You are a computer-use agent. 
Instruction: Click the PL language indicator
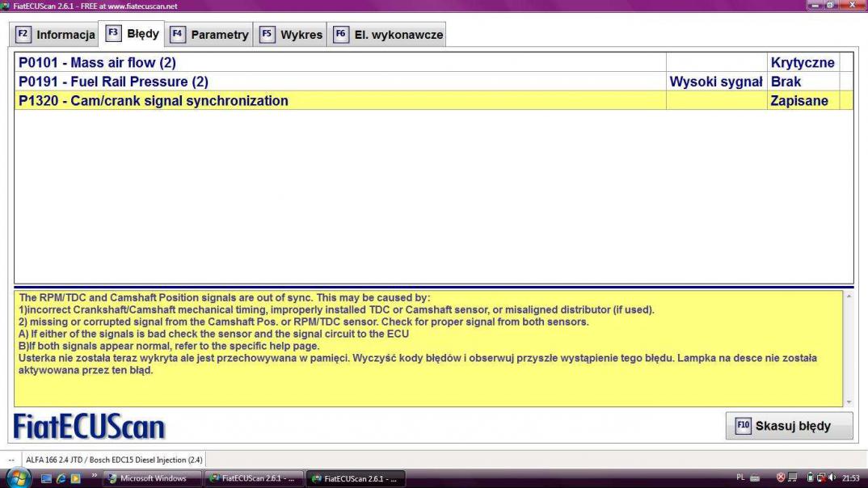tap(740, 477)
